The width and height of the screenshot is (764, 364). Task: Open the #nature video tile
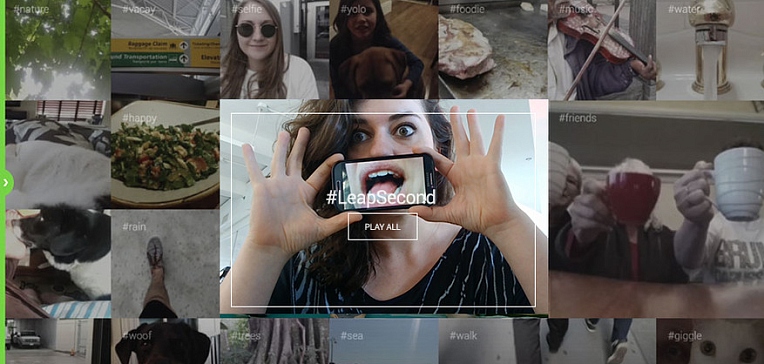58,50
